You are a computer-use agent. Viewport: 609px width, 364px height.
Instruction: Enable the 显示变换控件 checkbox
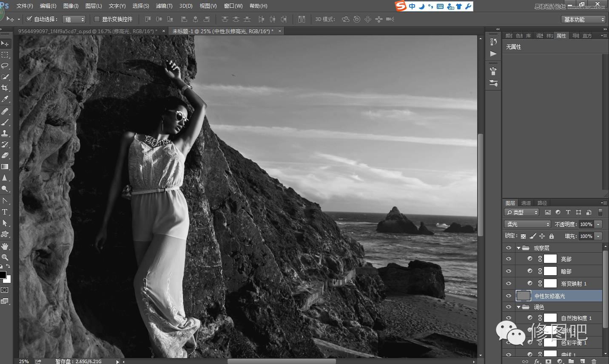(x=97, y=19)
